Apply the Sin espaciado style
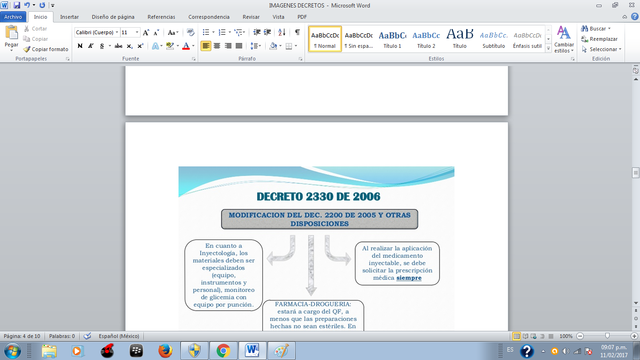The width and height of the screenshot is (640, 360). 358,39
